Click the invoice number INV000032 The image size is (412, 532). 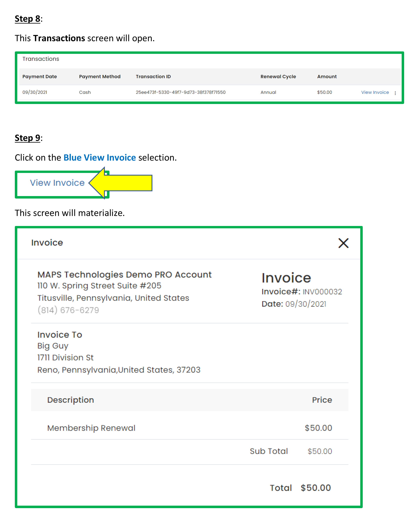coord(322,292)
